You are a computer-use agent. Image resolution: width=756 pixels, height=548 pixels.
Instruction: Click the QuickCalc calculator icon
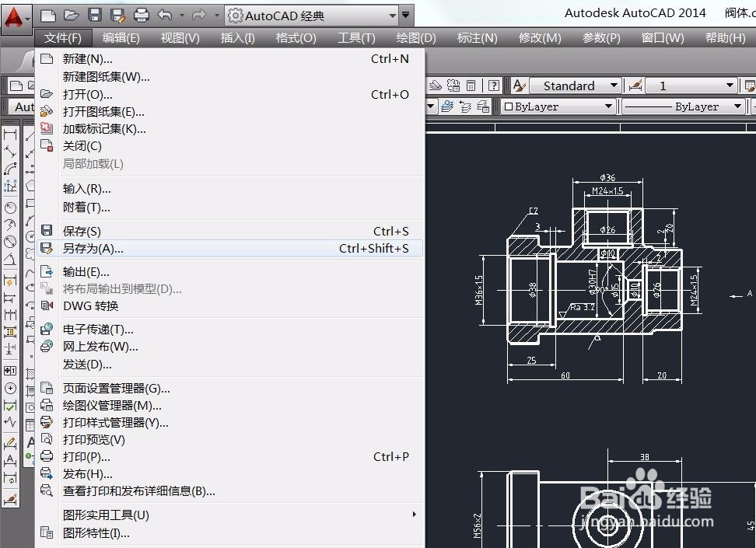pyautogui.click(x=471, y=86)
